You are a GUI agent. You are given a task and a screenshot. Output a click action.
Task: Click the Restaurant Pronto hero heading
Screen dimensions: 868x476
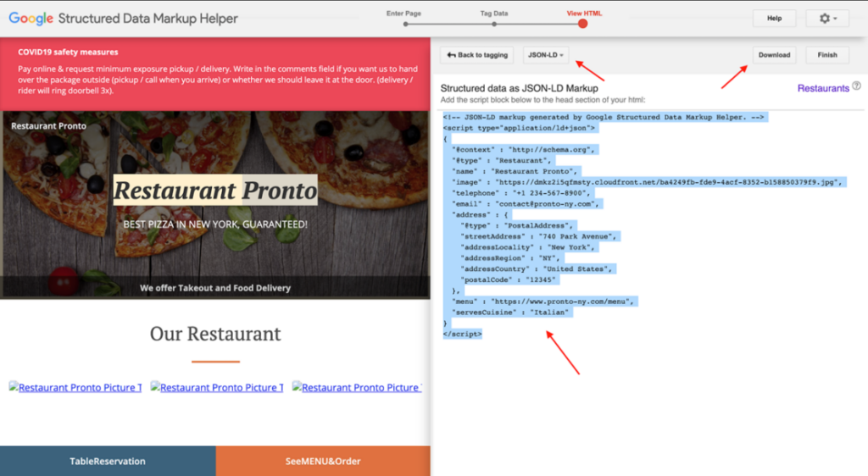click(215, 191)
